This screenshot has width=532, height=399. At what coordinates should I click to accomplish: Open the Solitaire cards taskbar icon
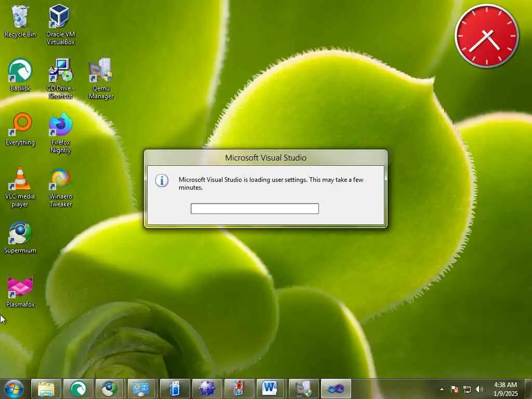pyautogui.click(x=240, y=389)
